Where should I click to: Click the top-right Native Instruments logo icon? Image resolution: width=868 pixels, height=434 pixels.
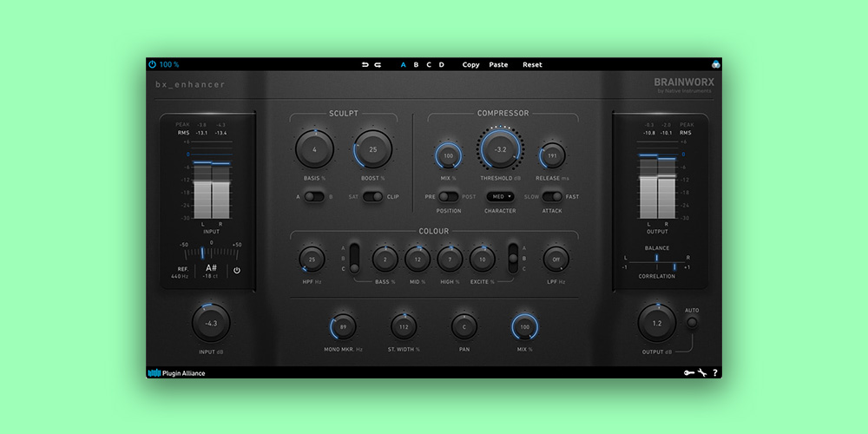pyautogui.click(x=715, y=64)
